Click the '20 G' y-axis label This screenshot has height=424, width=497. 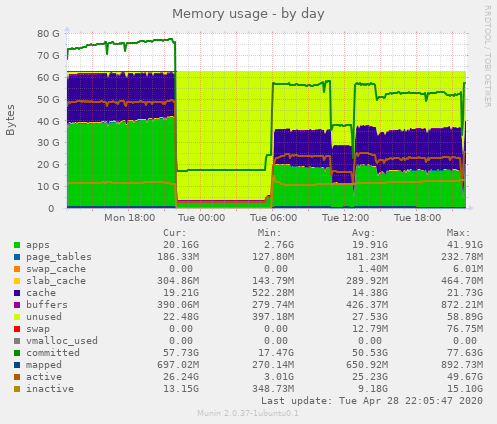click(48, 165)
